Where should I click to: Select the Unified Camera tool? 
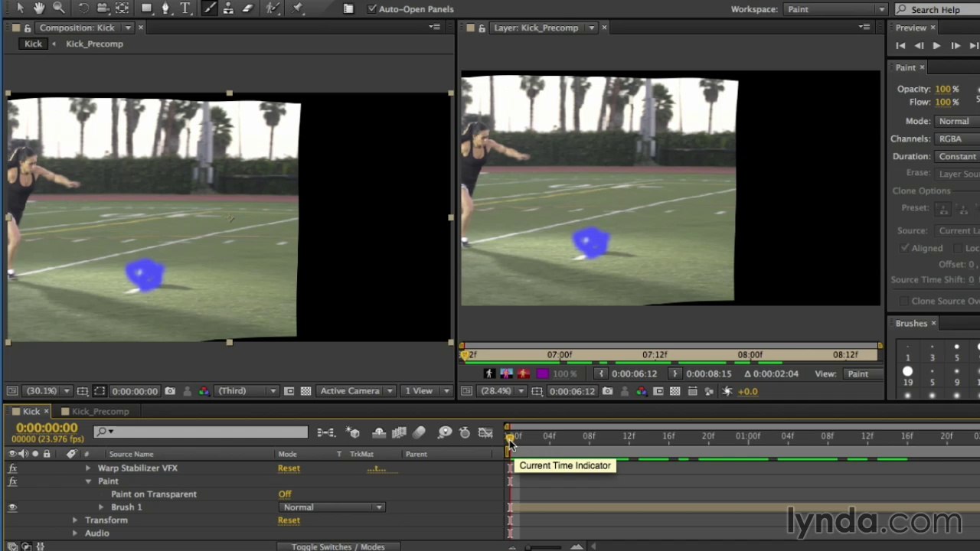[103, 8]
